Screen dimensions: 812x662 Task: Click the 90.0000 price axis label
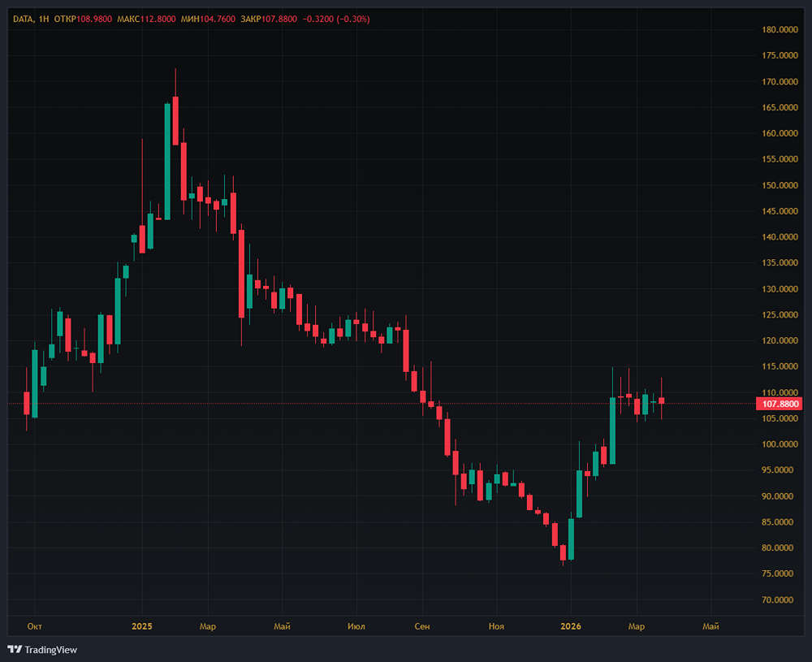777,495
